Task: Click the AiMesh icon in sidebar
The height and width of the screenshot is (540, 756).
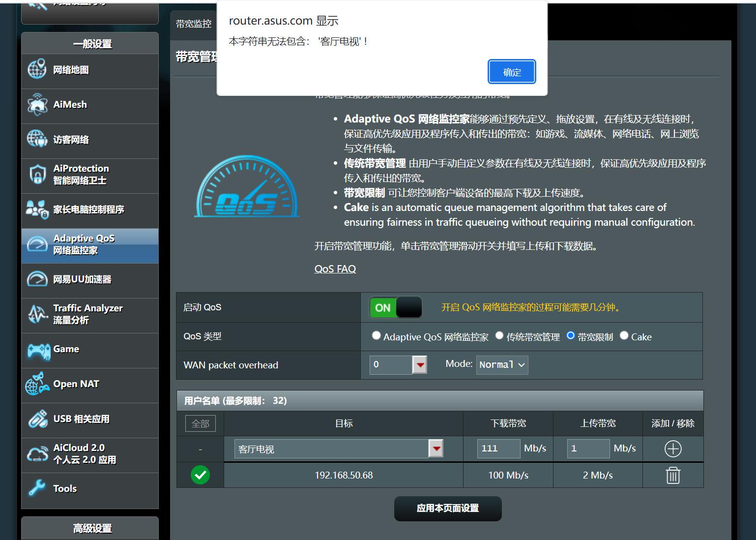Action: tap(37, 105)
